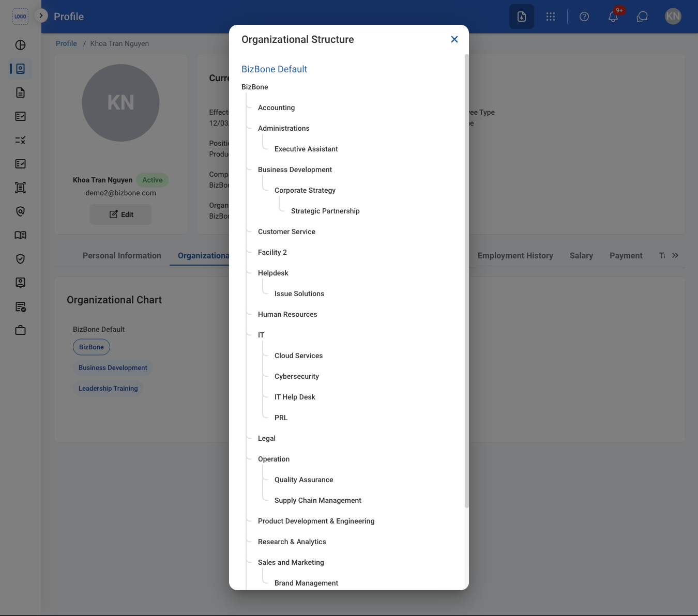
Task: Open the dashboard pie chart sidebar icon
Action: 21,45
